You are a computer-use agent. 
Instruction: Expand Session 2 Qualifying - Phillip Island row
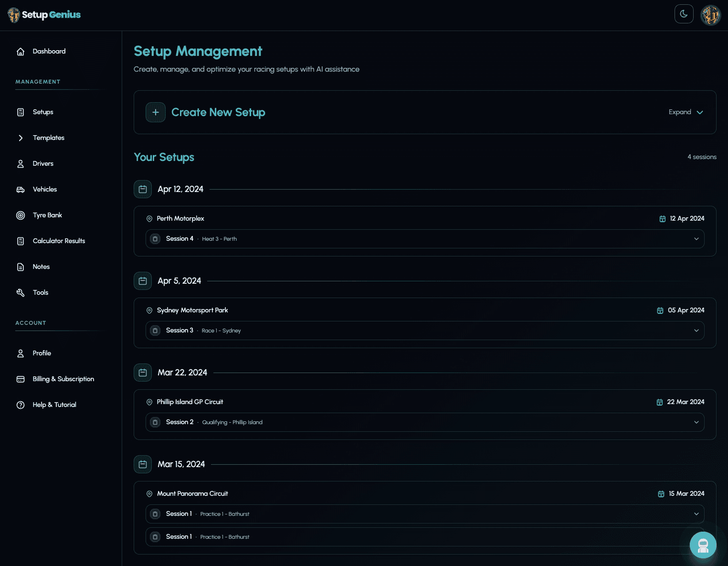pyautogui.click(x=425, y=422)
